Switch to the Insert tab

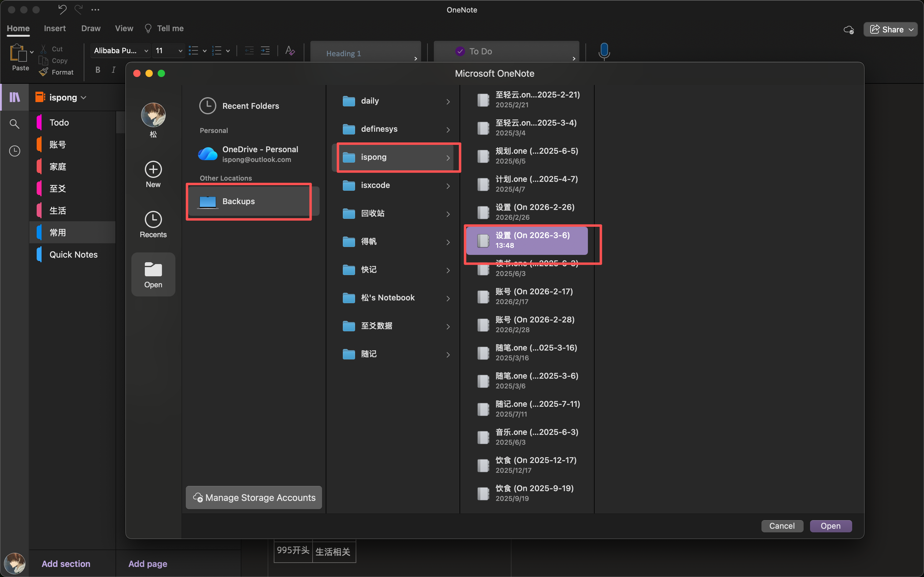tap(55, 29)
